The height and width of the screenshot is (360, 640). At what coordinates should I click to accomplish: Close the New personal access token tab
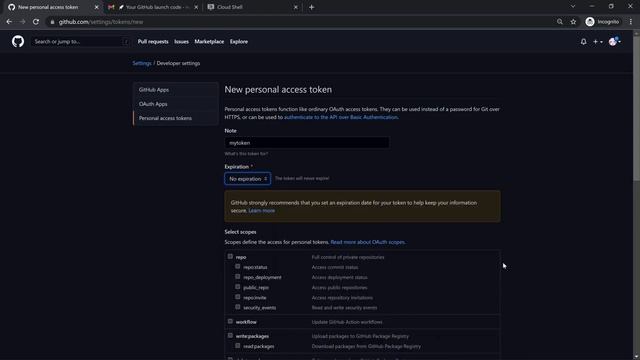[x=97, y=7]
